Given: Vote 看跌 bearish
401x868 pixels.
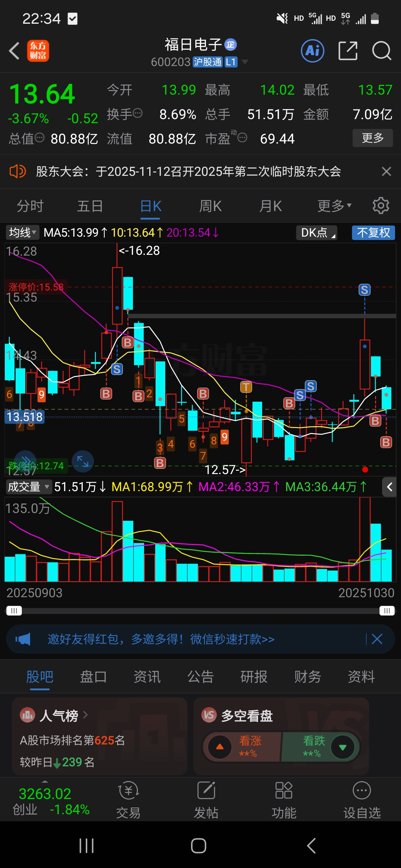Looking at the screenshot, I should coord(320,747).
